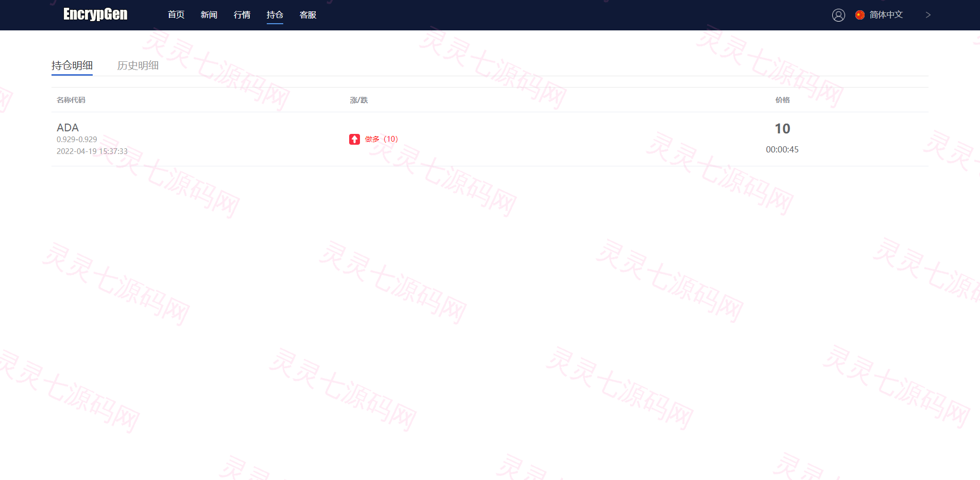Viewport: 980px width, 480px height.
Task: Click the red up-arrow long position icon
Action: [x=354, y=139]
